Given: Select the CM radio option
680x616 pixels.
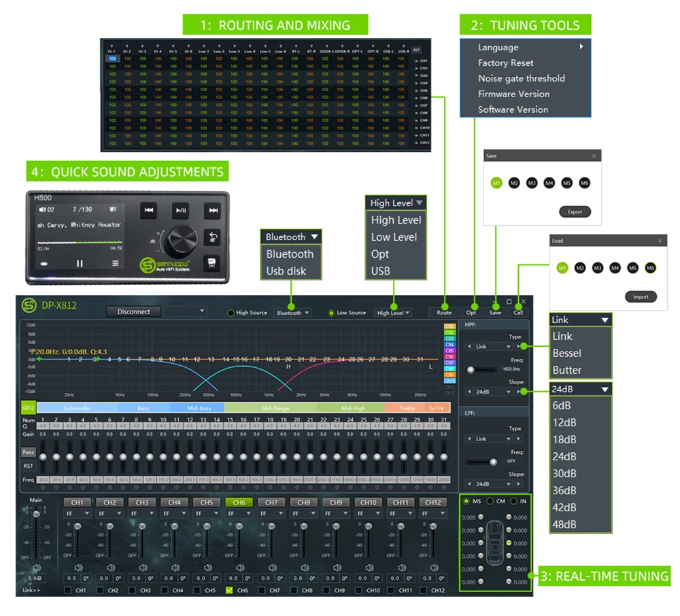Looking at the screenshot, I should 490,501.
